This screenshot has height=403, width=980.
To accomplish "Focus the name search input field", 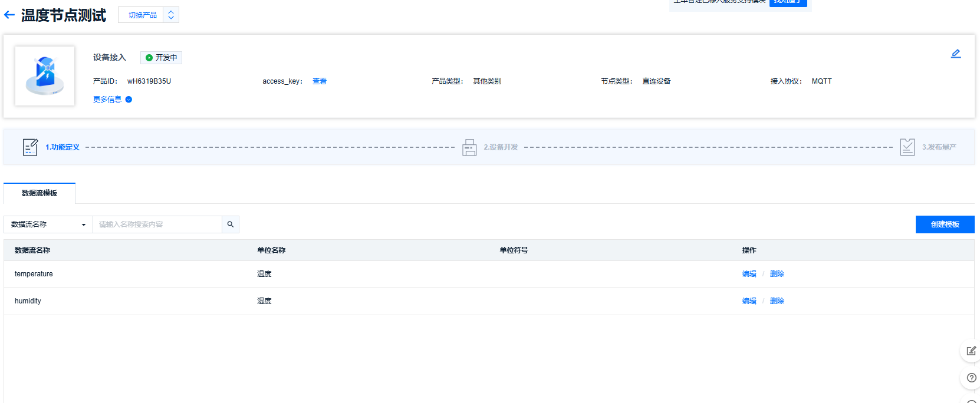I will tap(157, 224).
